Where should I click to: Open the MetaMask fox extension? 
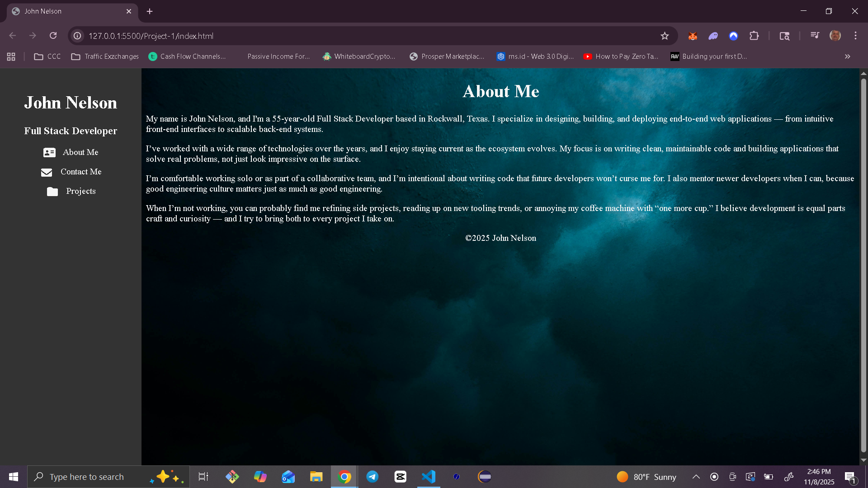point(692,36)
